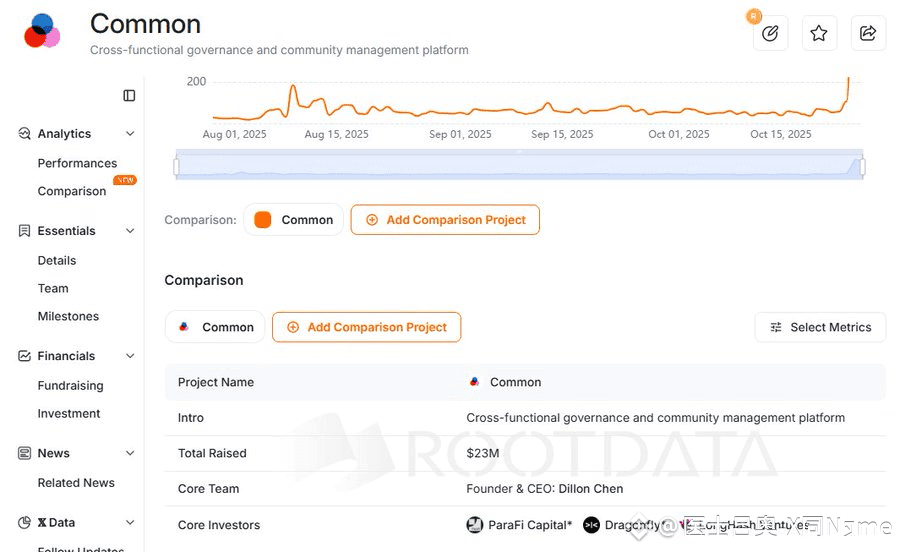Click the Analytics section icon

[x=25, y=134]
